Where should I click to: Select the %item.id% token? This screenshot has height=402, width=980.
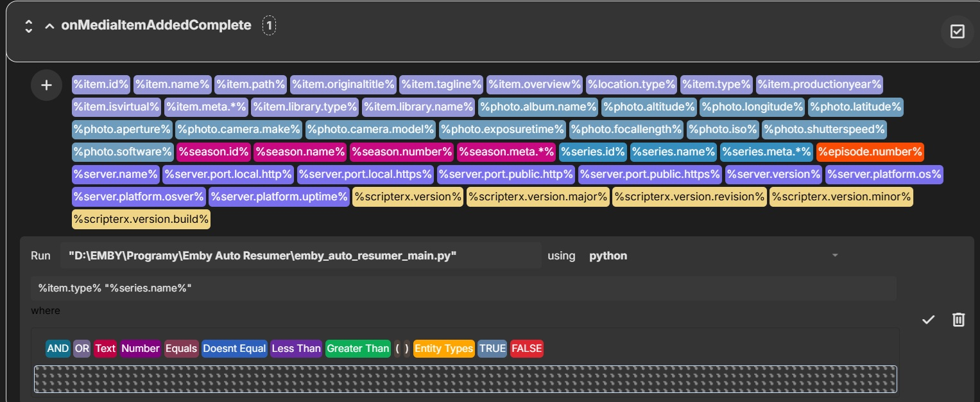point(101,84)
